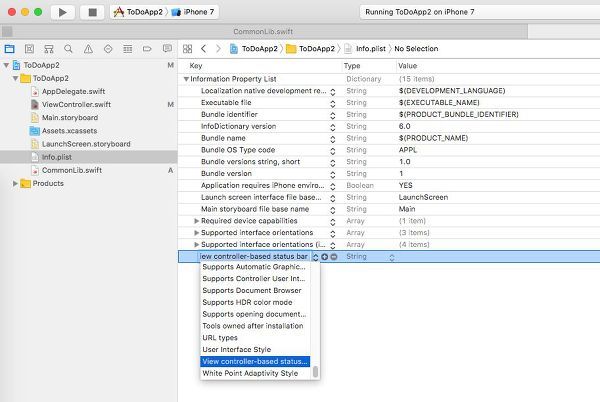Open the Breakpoint navigator icon

coord(147,49)
